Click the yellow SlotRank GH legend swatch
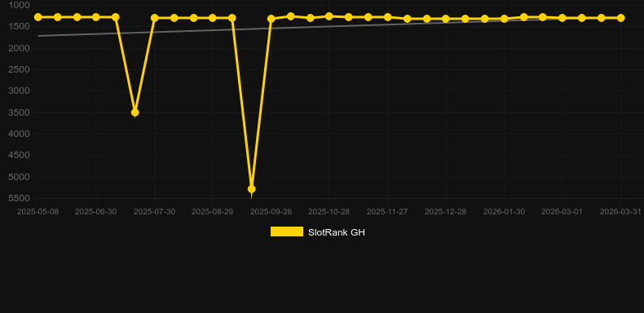Image resolution: width=644 pixels, height=313 pixels. [287, 231]
